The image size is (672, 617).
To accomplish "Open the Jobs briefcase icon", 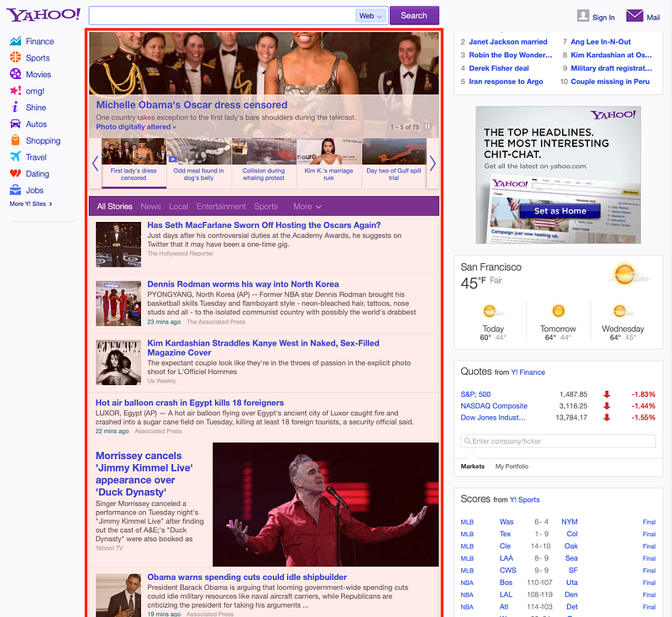I will coord(15,190).
